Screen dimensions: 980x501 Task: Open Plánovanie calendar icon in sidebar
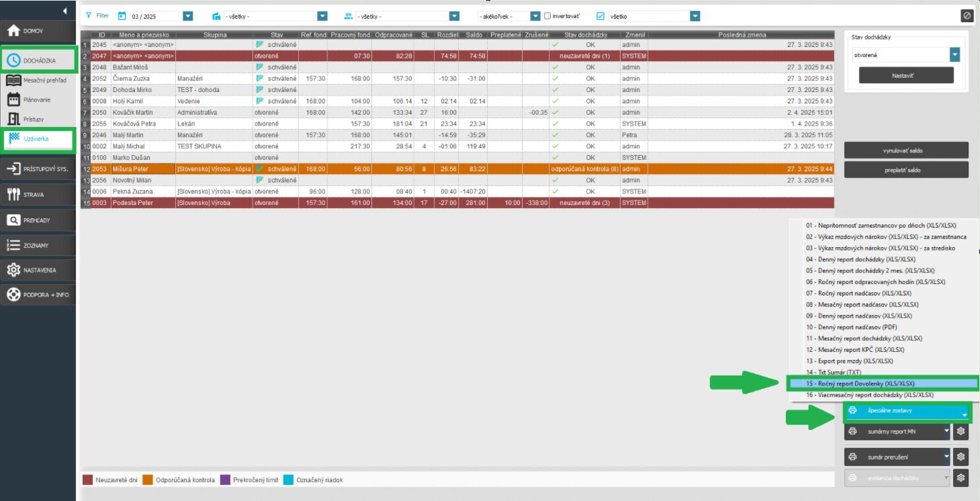[13, 99]
